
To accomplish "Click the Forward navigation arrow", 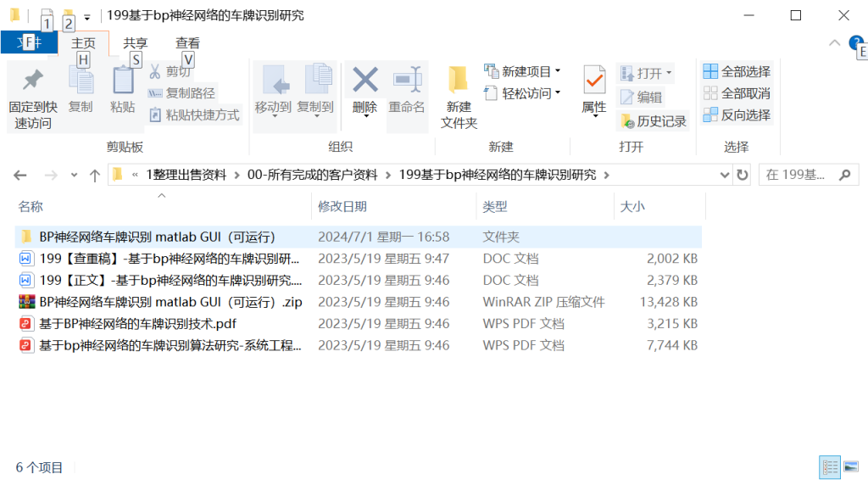I will coord(51,176).
